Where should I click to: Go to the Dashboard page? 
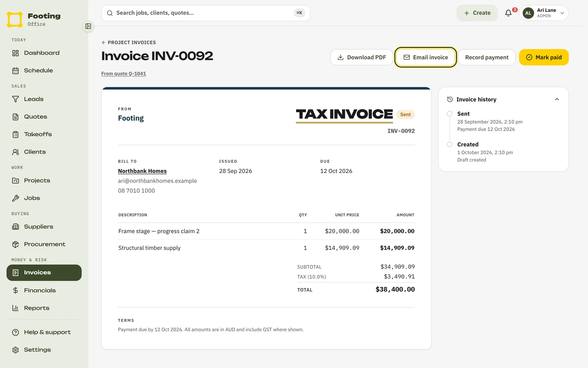point(44,53)
